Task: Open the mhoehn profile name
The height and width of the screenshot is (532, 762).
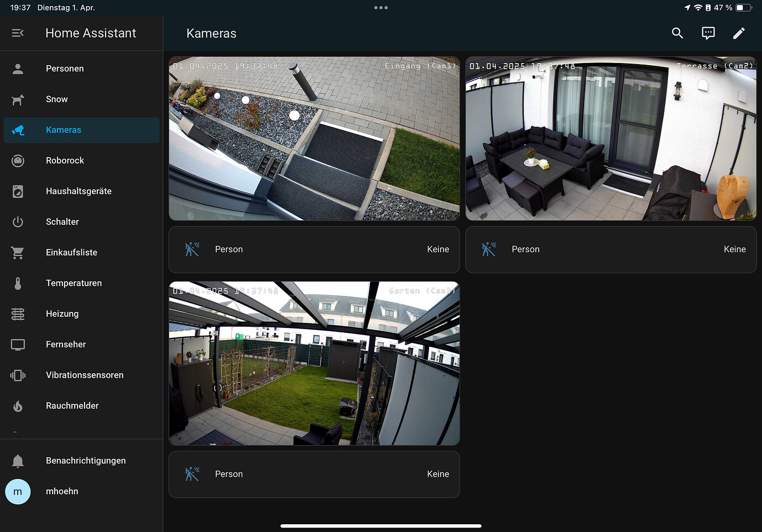Action: pos(62,492)
